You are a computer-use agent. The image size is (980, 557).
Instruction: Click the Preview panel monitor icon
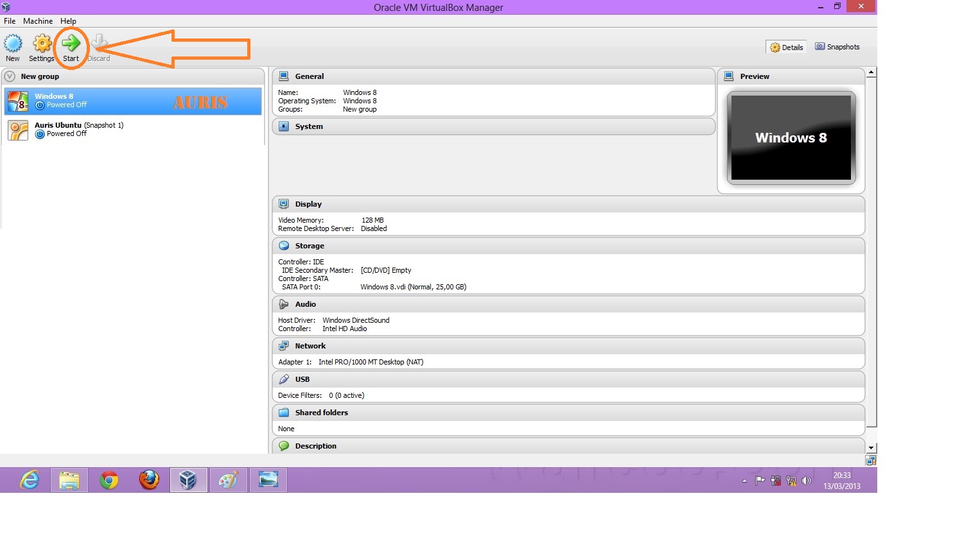tap(729, 76)
